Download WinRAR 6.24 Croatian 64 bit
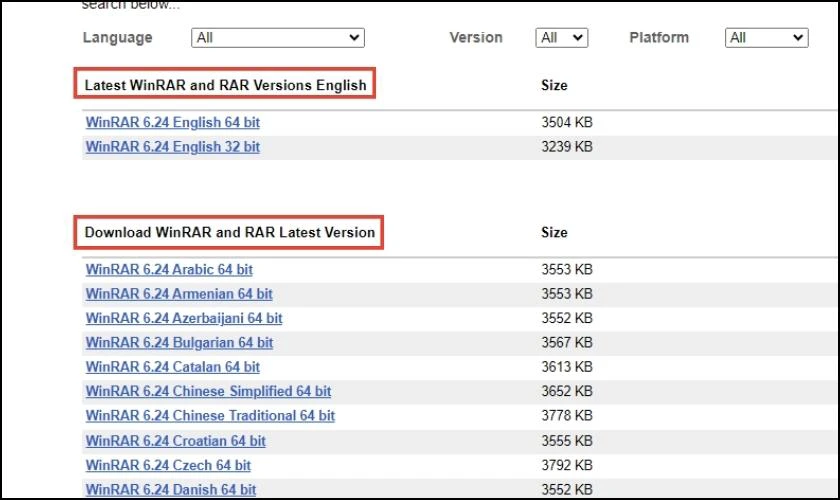Image resolution: width=840 pixels, height=500 pixels. point(175,441)
